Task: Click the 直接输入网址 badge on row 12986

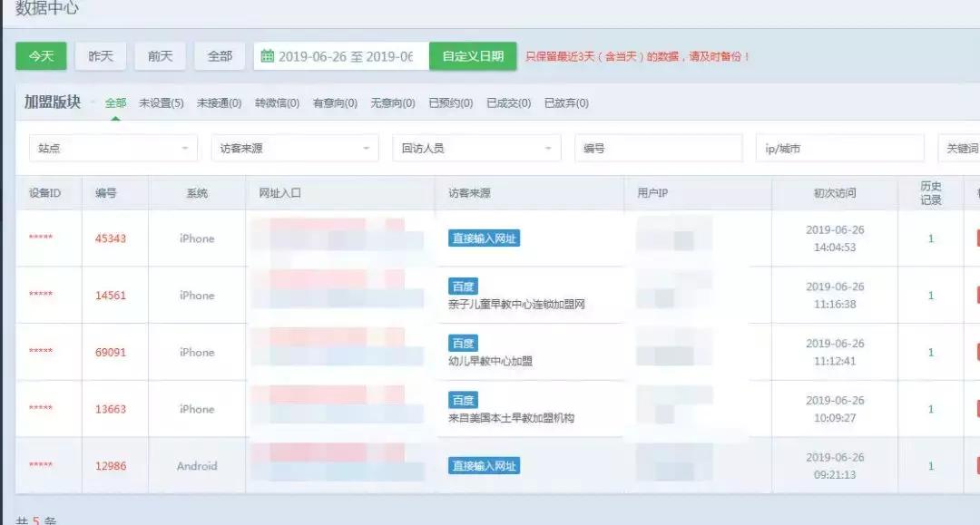Action: 485,466
